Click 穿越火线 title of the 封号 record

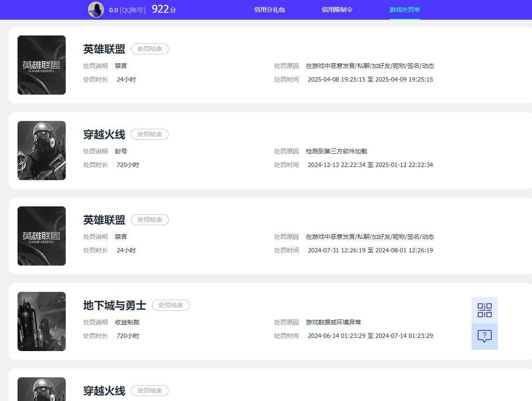click(104, 134)
